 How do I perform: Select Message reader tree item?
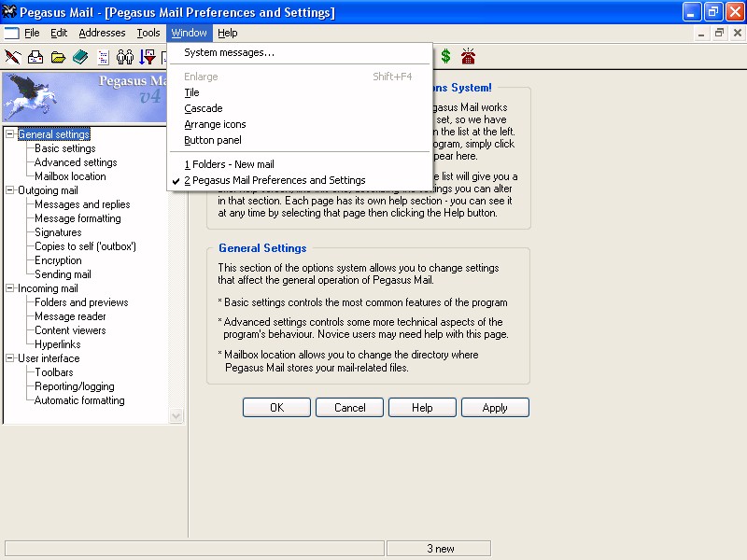coord(71,316)
